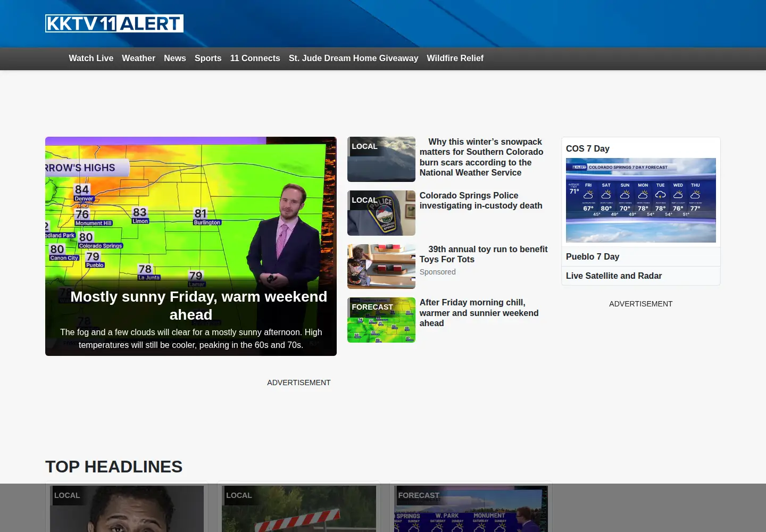Expand the Pueblo 7 Day section

(x=641, y=256)
